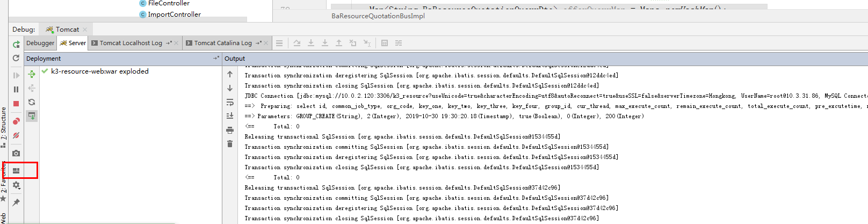Pause the running program

(16, 90)
